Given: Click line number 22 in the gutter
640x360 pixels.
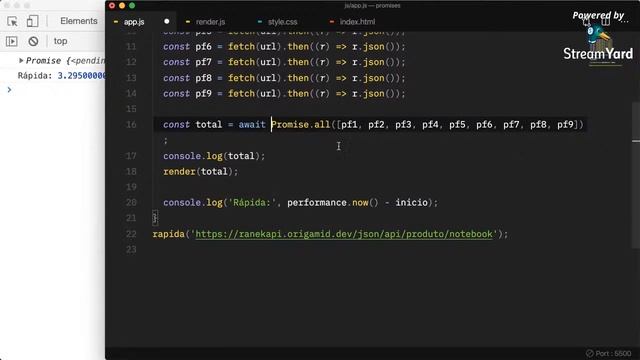Looking at the screenshot, I should [x=131, y=234].
